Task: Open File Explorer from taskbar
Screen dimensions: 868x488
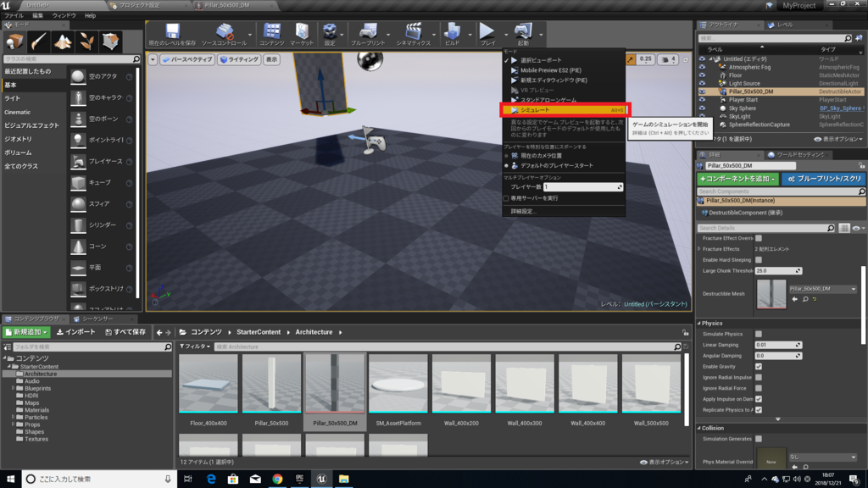Action: tap(344, 480)
